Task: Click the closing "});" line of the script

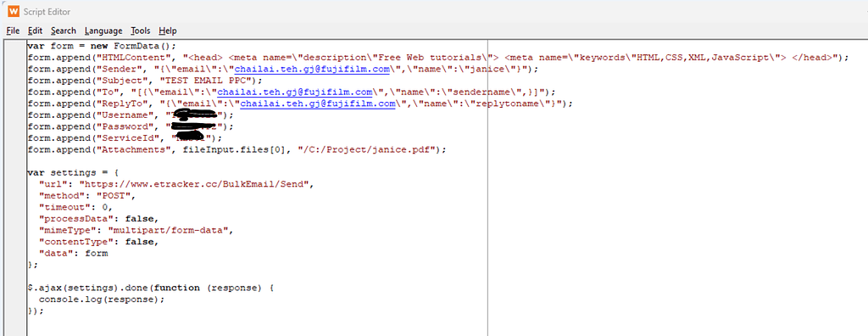Action: 36,311
